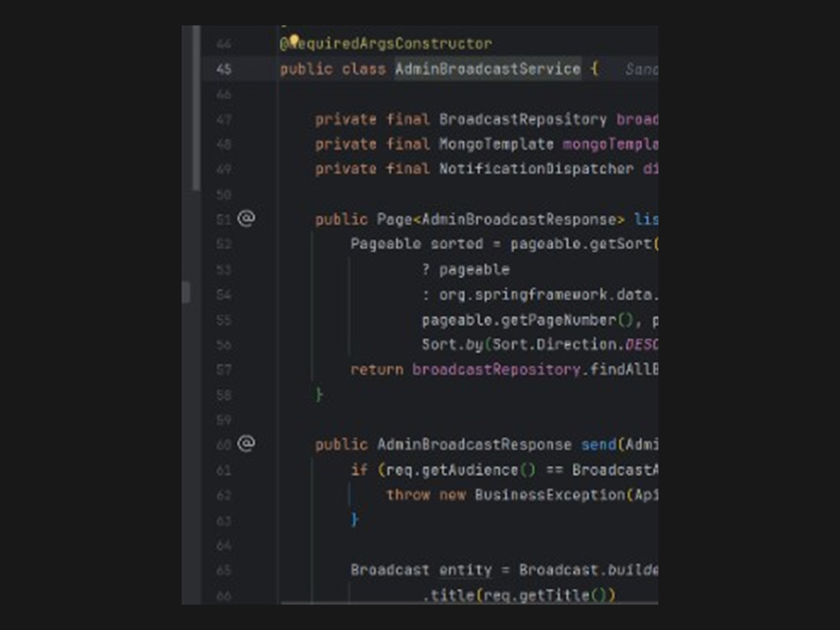Click pageable.getSort call on line 52
The height and width of the screenshot is (630, 840).
[581, 244]
